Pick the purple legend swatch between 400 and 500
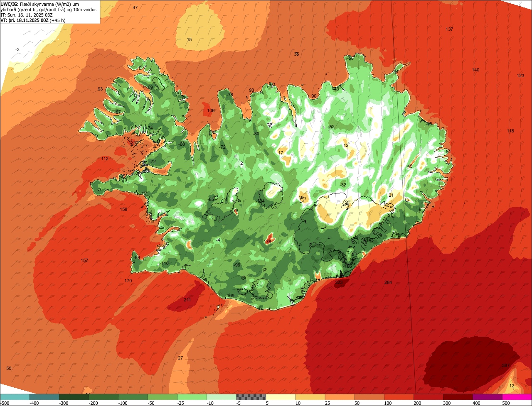Viewport: 532px width, 406px height. 488,397
